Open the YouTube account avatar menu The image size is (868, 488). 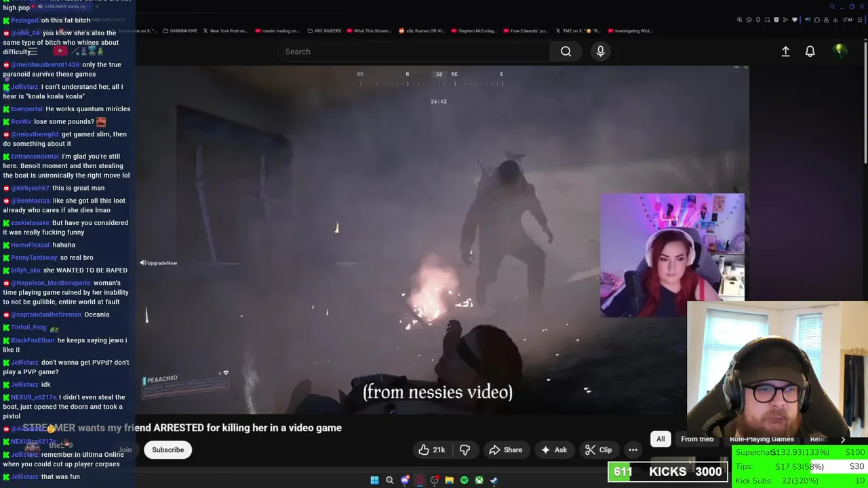coord(840,52)
